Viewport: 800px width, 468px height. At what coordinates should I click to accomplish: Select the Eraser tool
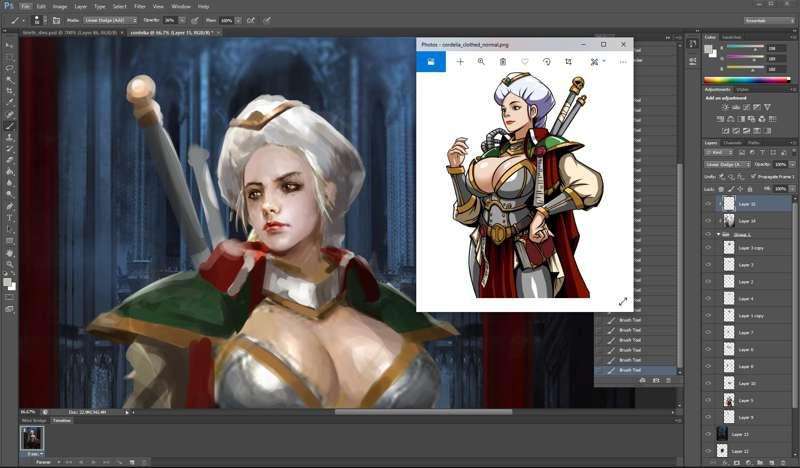click(x=9, y=160)
